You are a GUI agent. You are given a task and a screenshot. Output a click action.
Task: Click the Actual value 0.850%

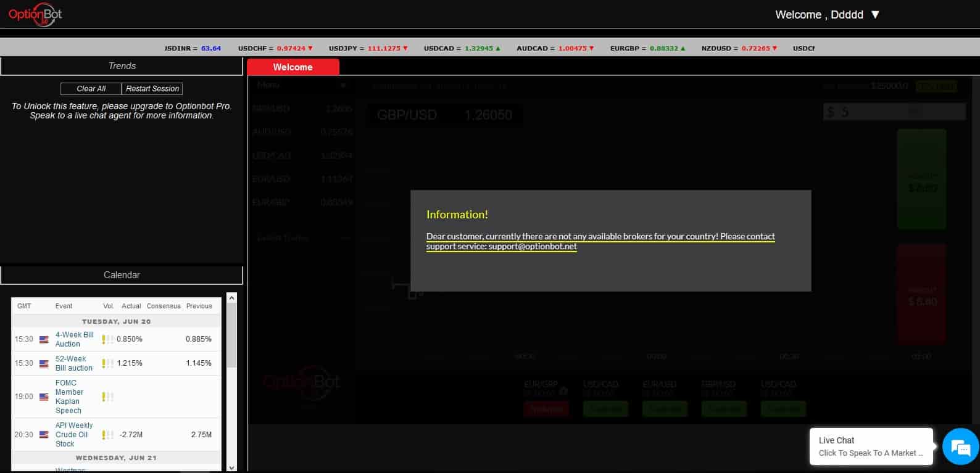point(130,339)
